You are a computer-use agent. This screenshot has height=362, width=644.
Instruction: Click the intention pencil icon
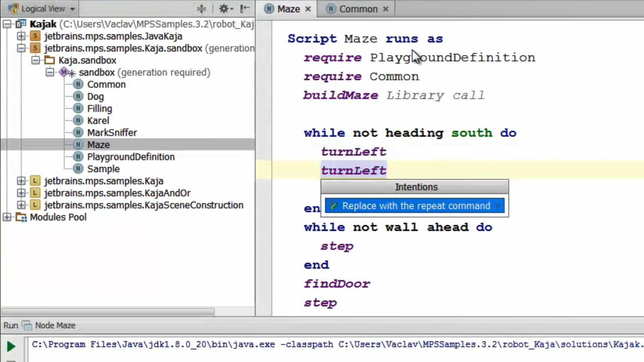[x=333, y=206]
